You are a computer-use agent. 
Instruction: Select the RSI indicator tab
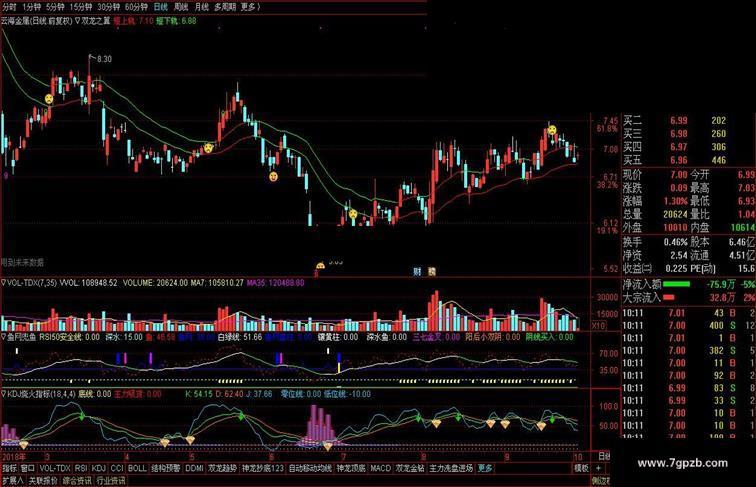click(x=81, y=468)
